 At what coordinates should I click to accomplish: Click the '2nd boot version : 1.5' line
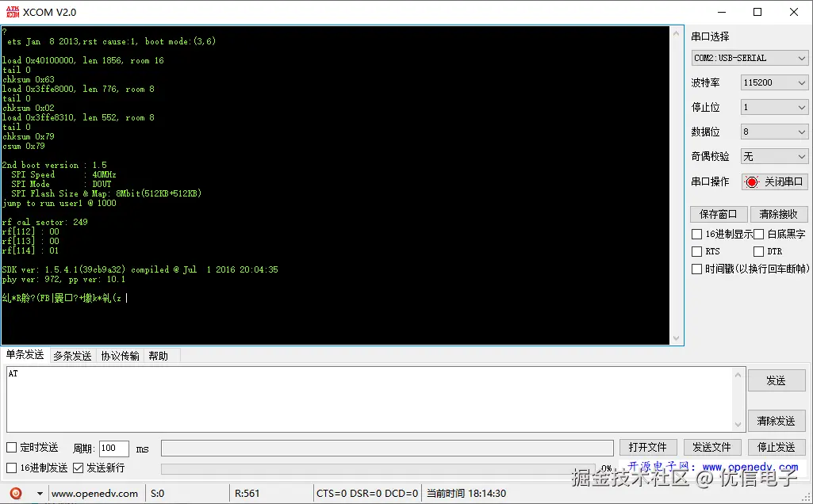(x=55, y=166)
